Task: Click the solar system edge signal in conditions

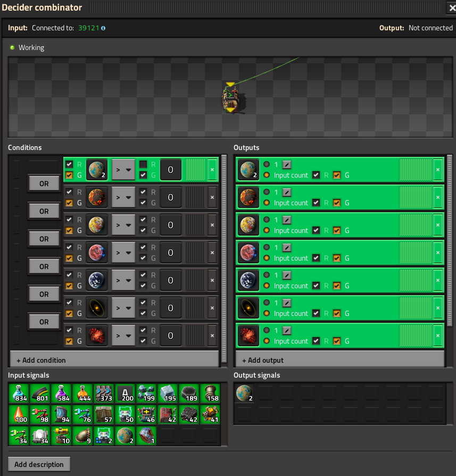Action: click(97, 308)
